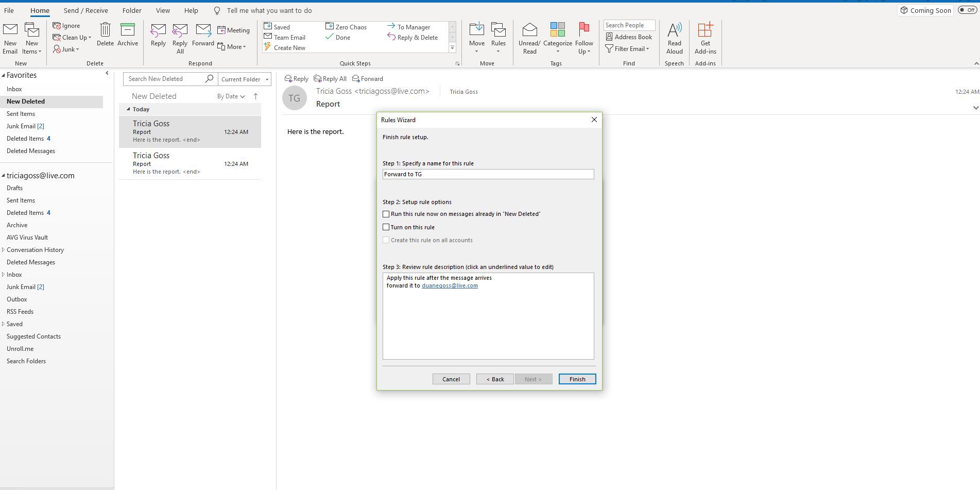Toggle the Coming Soon switch
Viewport: 980px width, 490px height.
967,10
